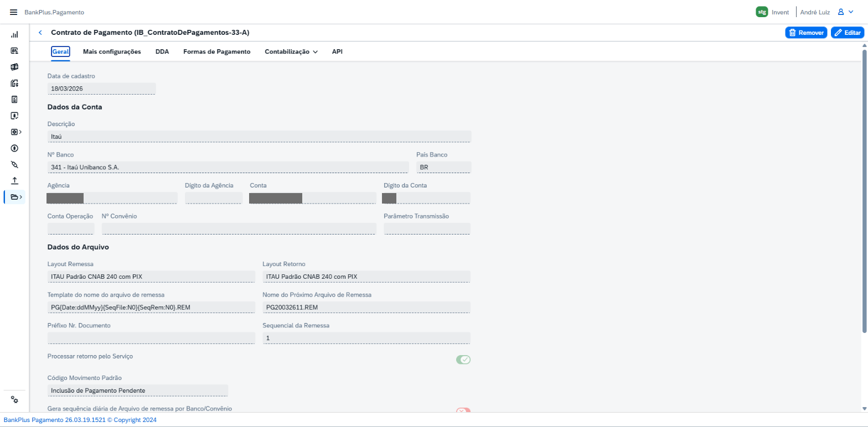Open the Mais configurações tab

(112, 51)
